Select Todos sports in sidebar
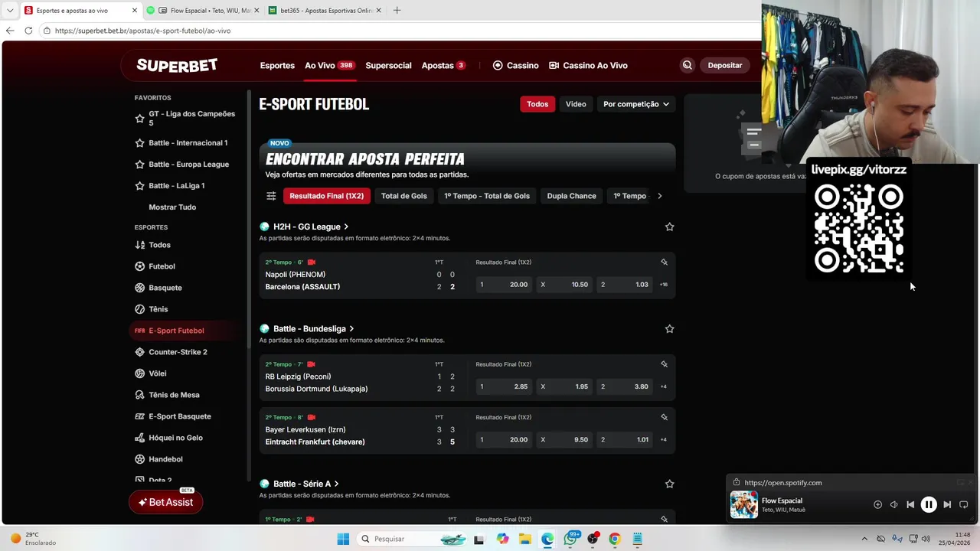The width and height of the screenshot is (980, 551). pyautogui.click(x=159, y=245)
